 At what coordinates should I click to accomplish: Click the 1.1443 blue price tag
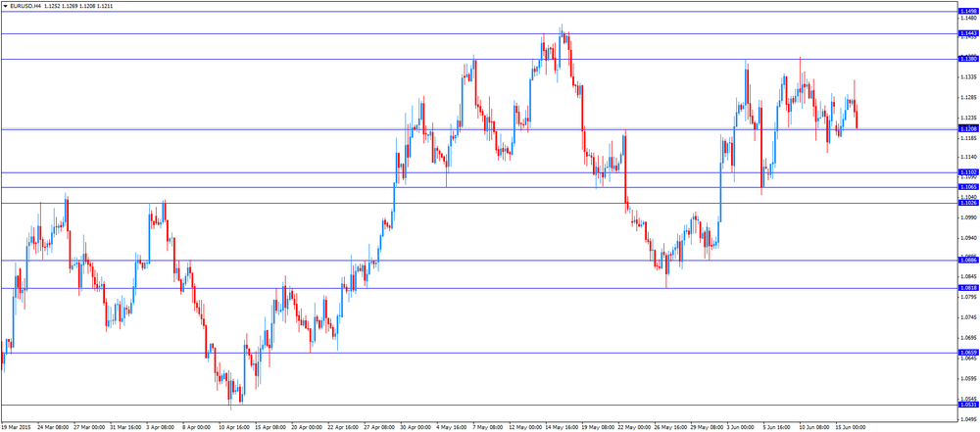click(x=968, y=33)
